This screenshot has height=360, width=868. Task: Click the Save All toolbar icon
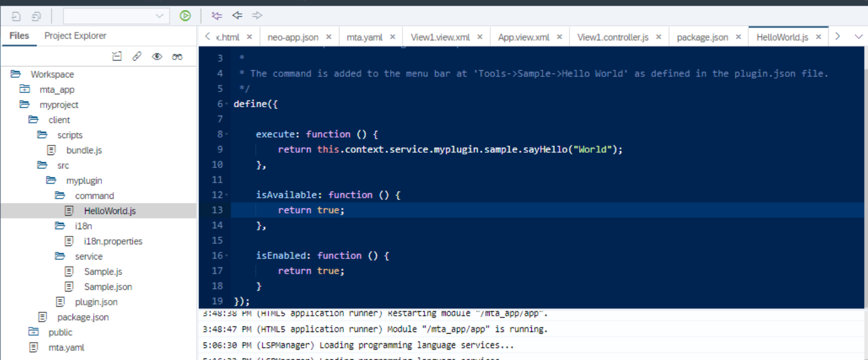point(36,16)
